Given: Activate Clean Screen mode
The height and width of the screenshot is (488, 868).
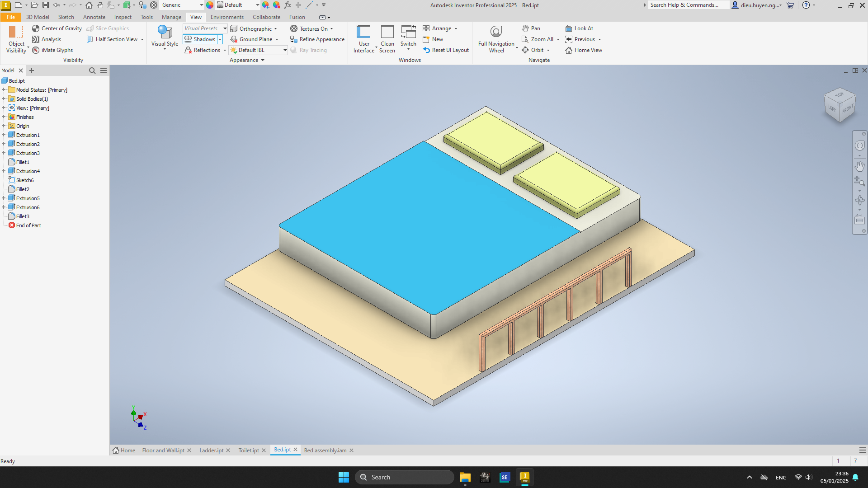Looking at the screenshot, I should click(x=387, y=39).
